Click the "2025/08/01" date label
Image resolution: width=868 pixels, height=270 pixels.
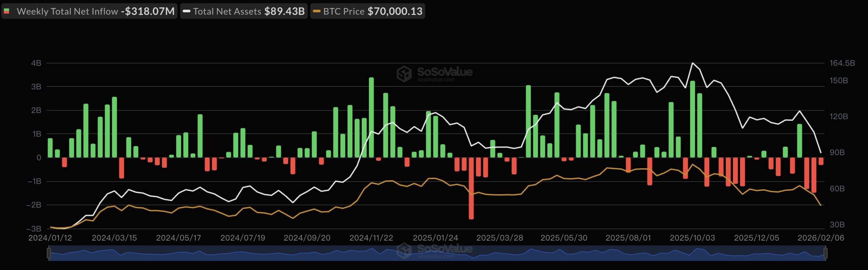click(x=628, y=238)
